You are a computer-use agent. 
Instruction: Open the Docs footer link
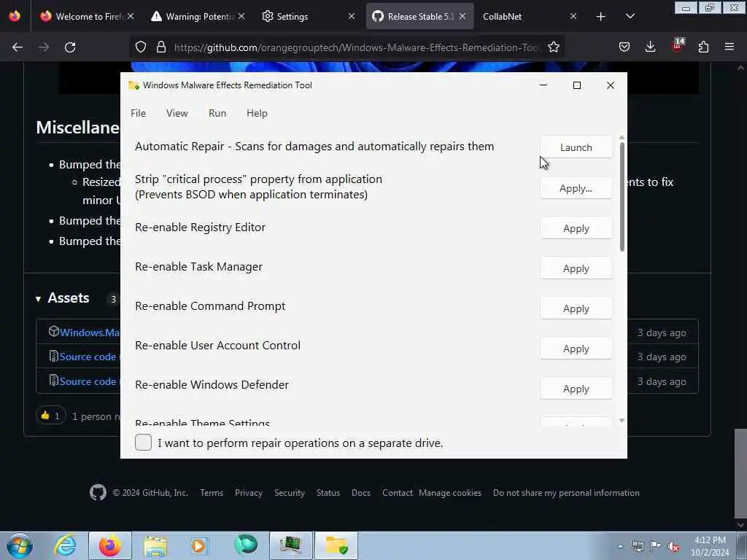[x=361, y=493]
